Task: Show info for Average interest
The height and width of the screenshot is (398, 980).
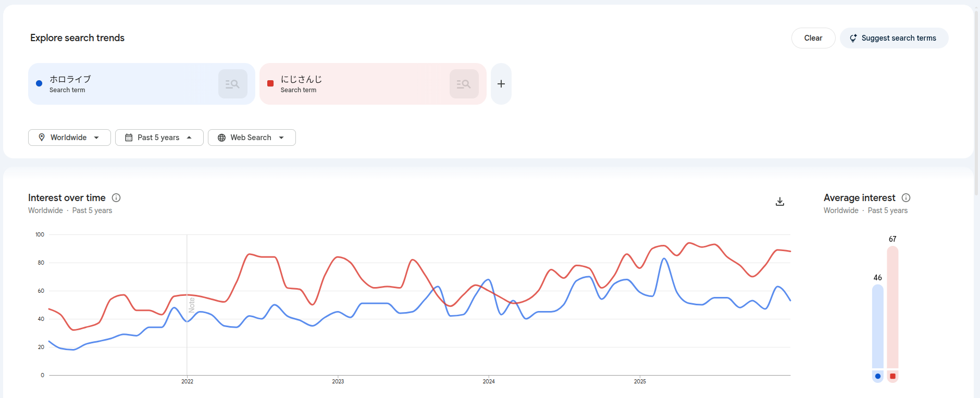Action: pos(906,198)
